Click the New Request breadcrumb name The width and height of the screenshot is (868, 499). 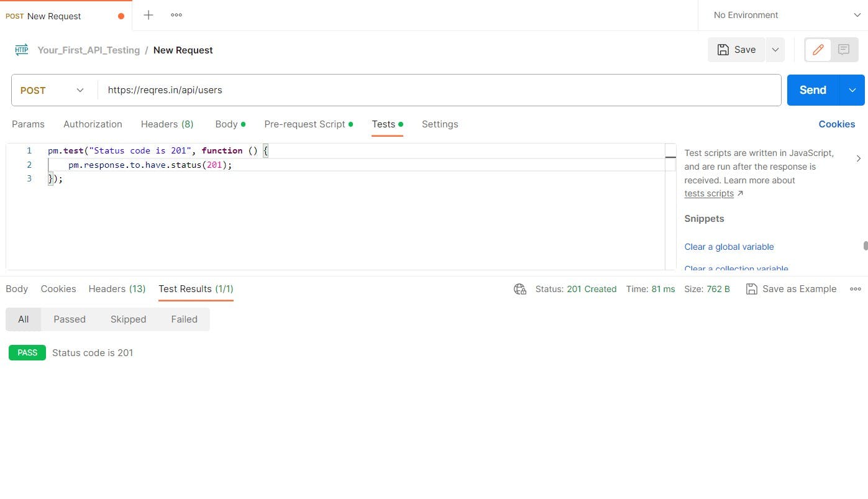[x=183, y=50]
